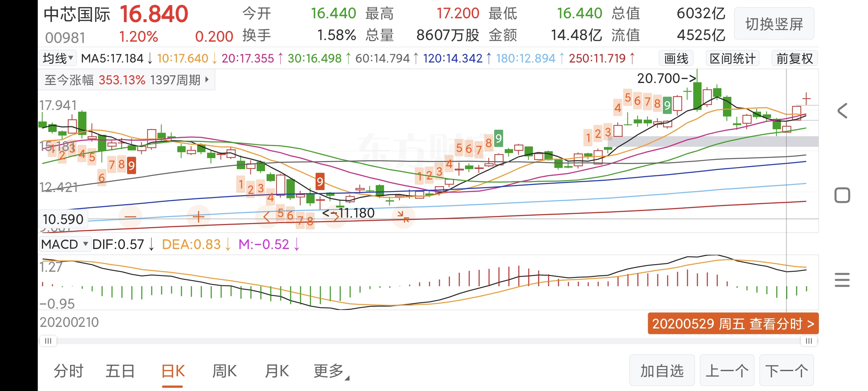Switch to 分时 tab

click(x=69, y=371)
